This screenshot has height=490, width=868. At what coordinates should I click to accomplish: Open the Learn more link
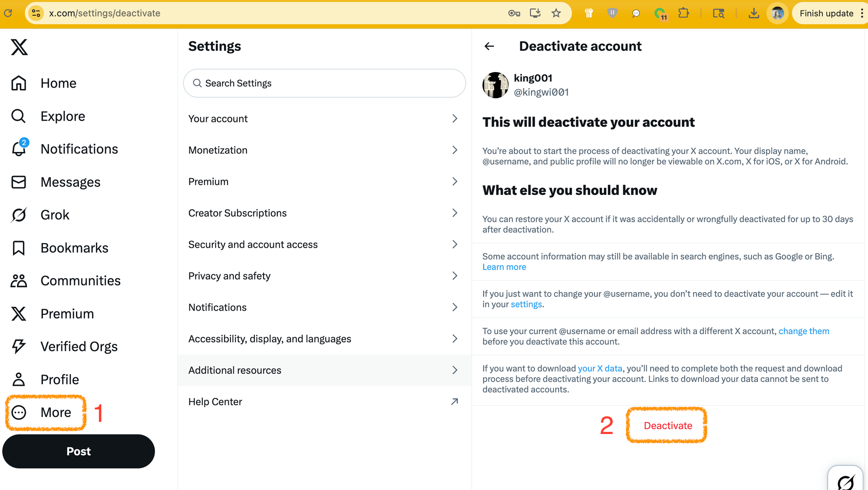[x=504, y=267]
